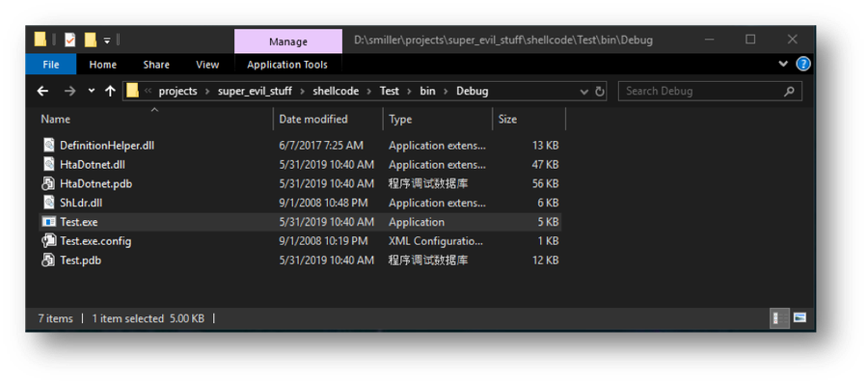The image size is (868, 384).
Task: Select the DefinitionHelper.dll file name
Action: click(107, 146)
